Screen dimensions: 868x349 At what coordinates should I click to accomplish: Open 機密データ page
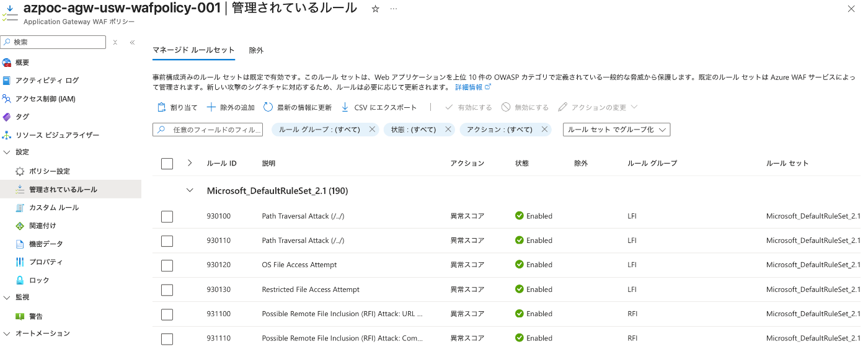point(46,244)
